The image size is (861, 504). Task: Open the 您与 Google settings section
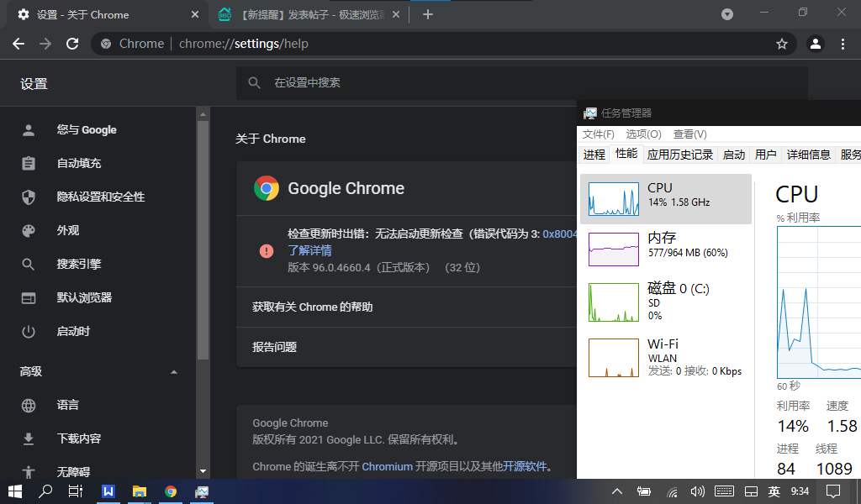point(87,130)
